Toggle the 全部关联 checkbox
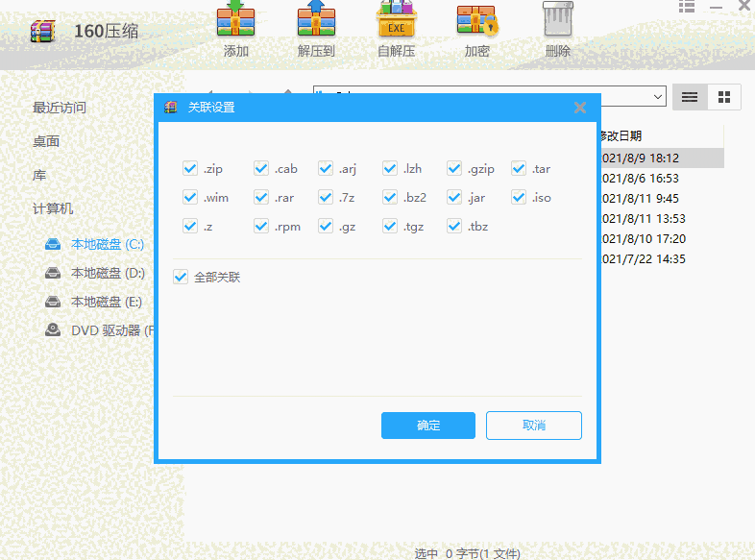 tap(180, 277)
